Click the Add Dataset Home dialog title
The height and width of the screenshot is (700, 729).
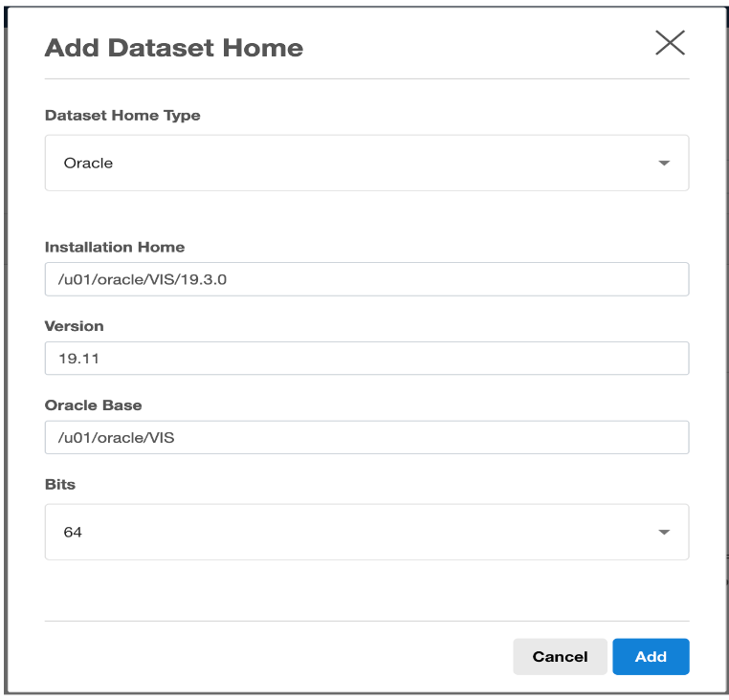(173, 48)
